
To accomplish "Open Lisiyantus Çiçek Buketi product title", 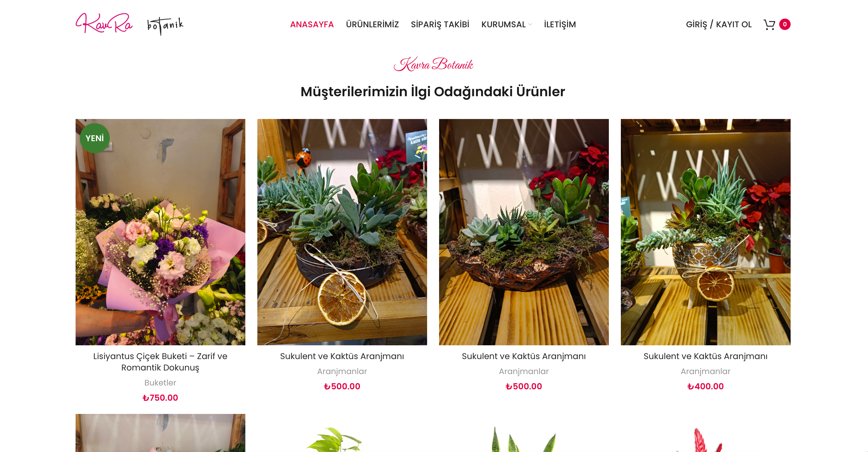I will pyautogui.click(x=160, y=361).
